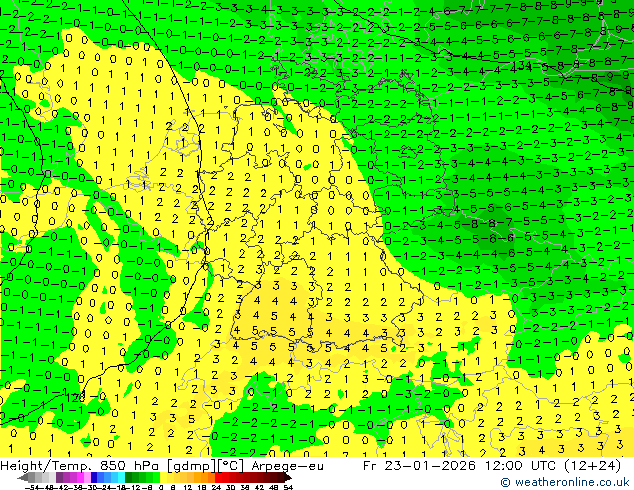The image size is (634, 490).
Task: Pick the bright red legend swatch above 24
Action: 218,478
